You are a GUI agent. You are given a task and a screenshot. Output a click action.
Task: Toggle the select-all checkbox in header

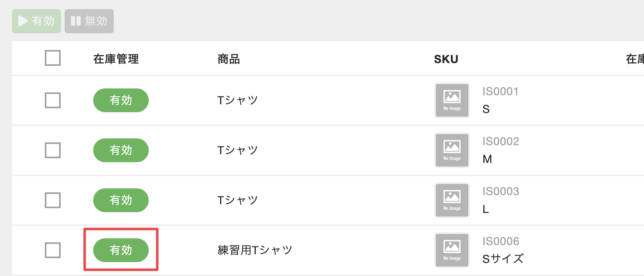(x=53, y=58)
